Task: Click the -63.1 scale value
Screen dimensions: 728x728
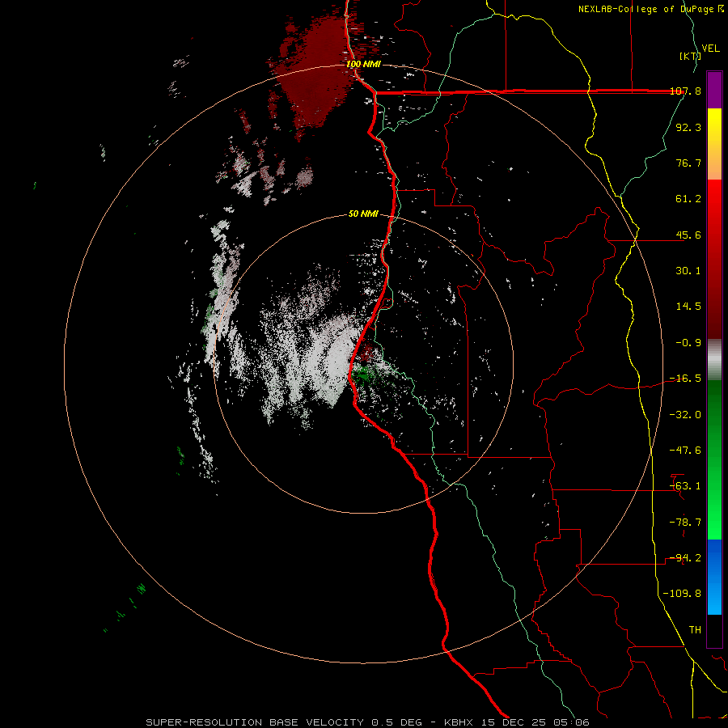Action: 685,486
